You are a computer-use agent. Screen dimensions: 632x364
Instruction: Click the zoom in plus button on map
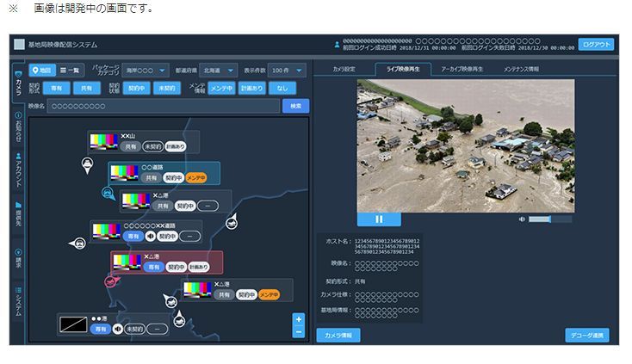[x=299, y=319]
